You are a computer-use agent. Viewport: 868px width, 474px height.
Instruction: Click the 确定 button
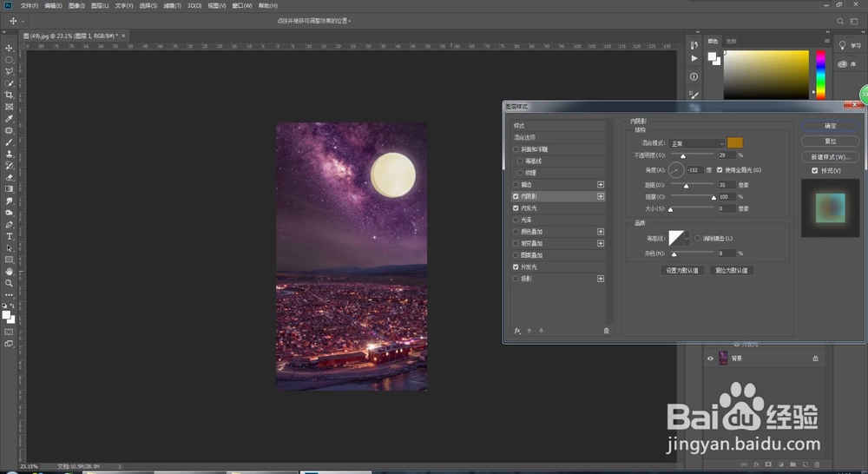click(831, 126)
